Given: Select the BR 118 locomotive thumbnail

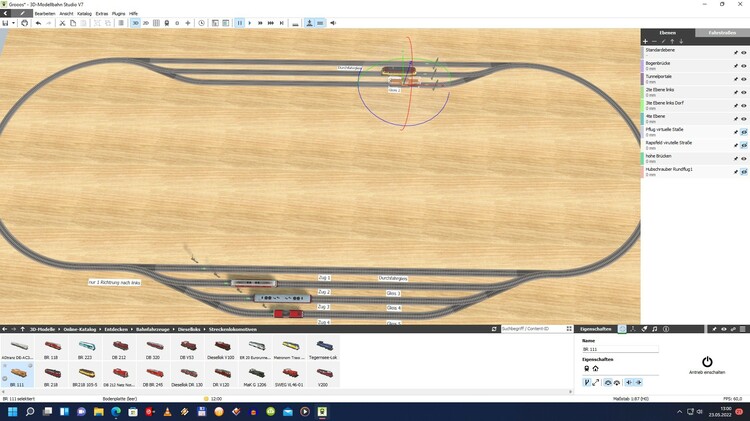Looking at the screenshot, I should click(51, 348).
